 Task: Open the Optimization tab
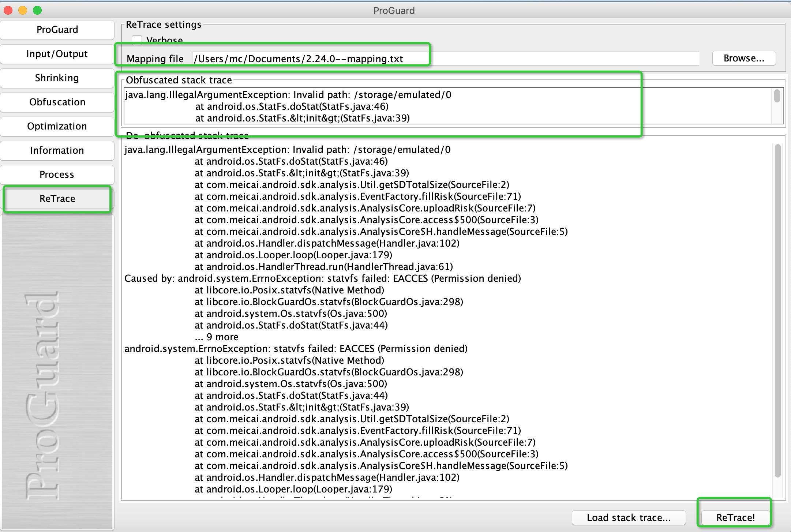click(57, 126)
